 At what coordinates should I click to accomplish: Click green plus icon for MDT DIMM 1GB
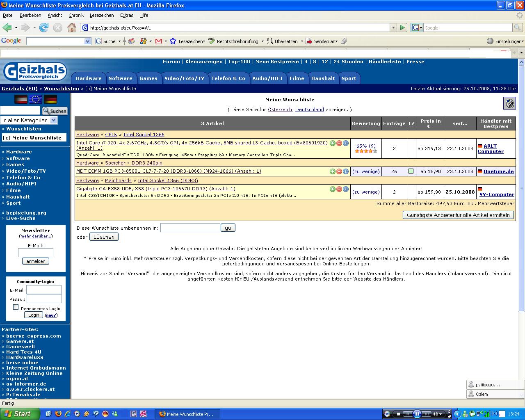coord(333,171)
